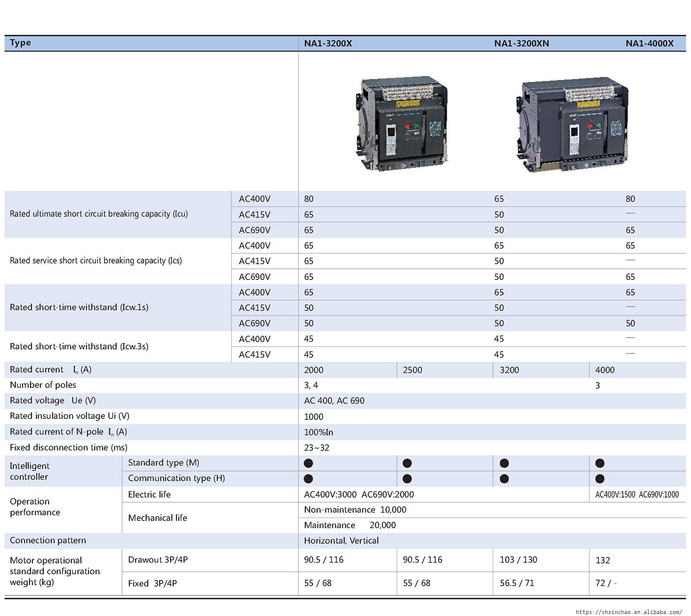The height and width of the screenshot is (616, 691).
Task: Click the NA1-3200X circuit breaker product image
Action: tap(401, 123)
